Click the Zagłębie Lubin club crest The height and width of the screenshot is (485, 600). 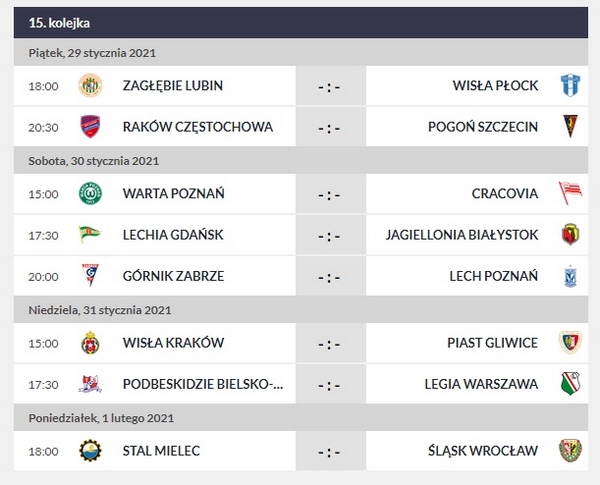pos(91,86)
